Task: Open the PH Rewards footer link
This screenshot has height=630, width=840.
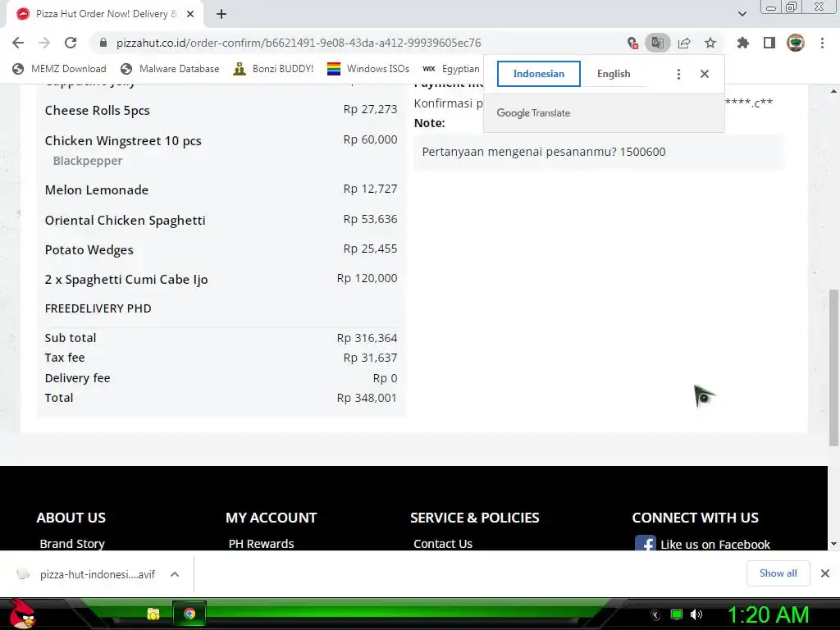Action: [x=262, y=544]
